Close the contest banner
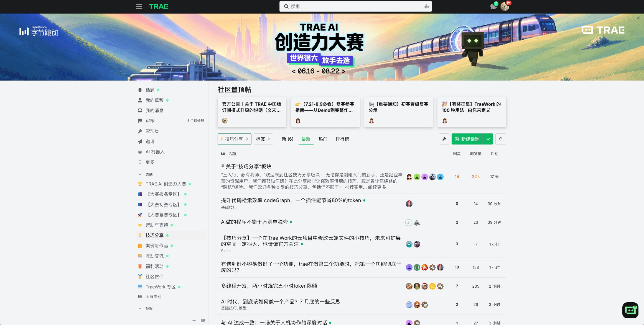The height and width of the screenshot is (325, 644). [638, 18]
